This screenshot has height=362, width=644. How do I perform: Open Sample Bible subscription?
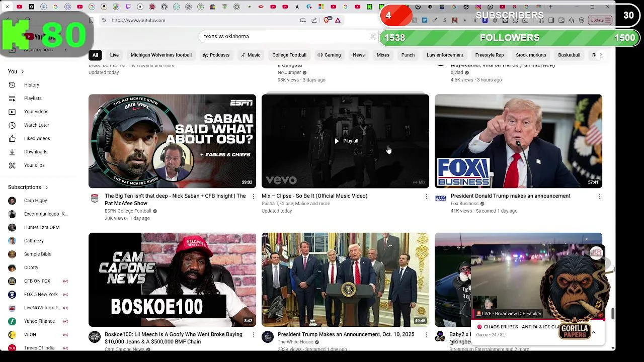pyautogui.click(x=38, y=254)
